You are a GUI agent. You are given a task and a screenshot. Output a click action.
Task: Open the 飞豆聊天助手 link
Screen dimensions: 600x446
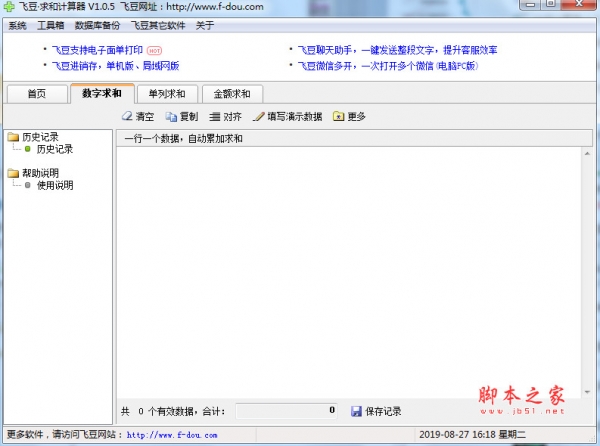(397, 50)
